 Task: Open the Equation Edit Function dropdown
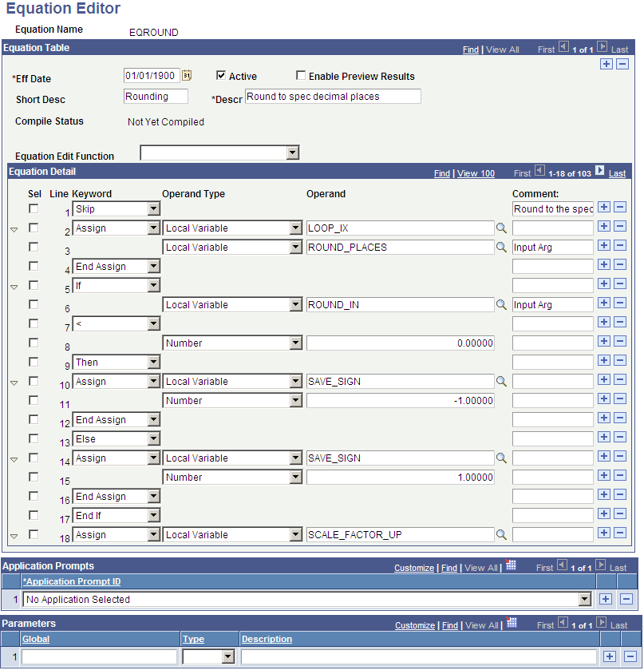pos(294,153)
